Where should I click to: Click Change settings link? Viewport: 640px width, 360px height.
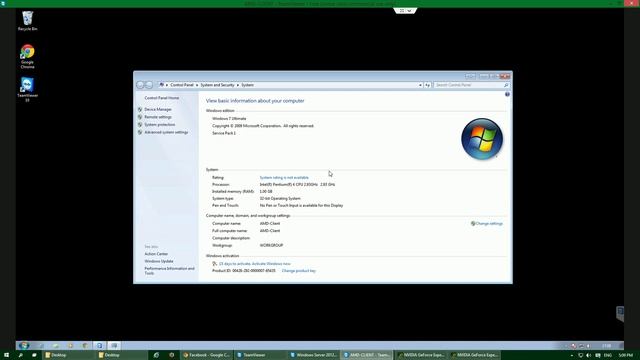pos(489,224)
